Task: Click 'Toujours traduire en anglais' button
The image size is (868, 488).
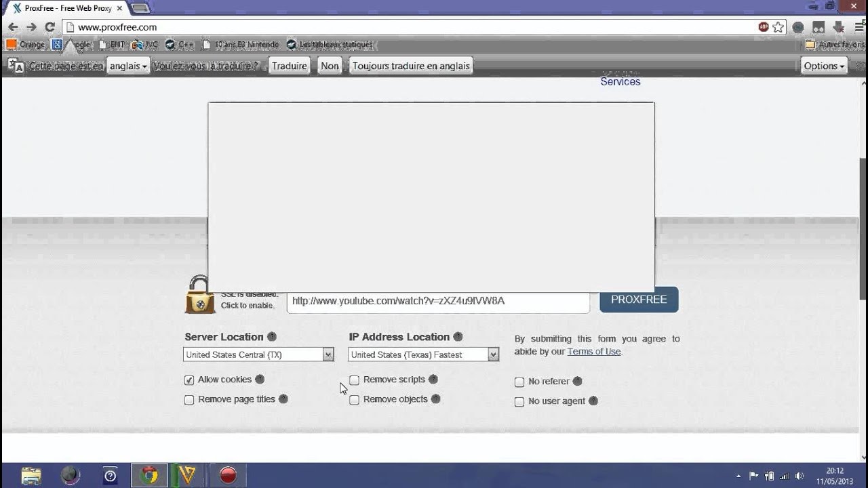Action: pos(411,66)
